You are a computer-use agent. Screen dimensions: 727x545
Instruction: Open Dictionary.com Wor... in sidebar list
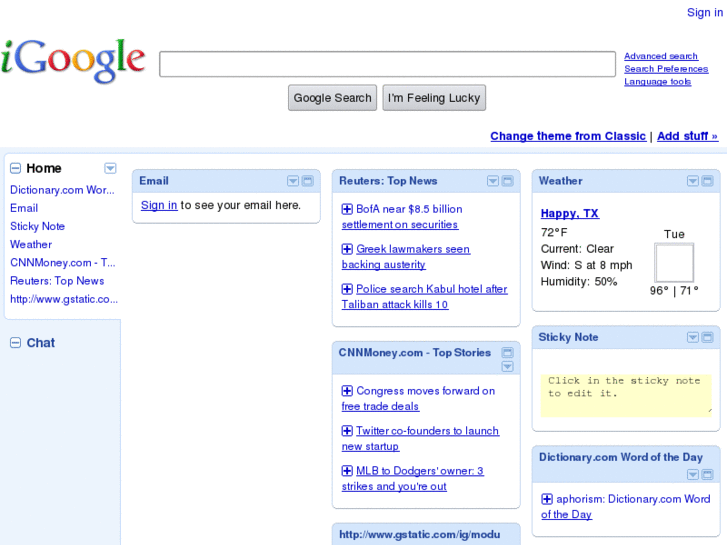click(x=62, y=190)
